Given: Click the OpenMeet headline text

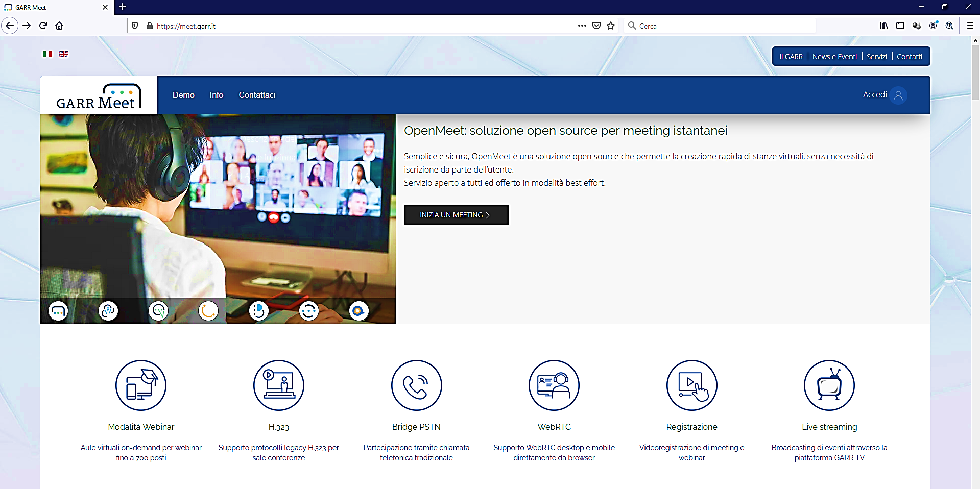Looking at the screenshot, I should pos(565,131).
